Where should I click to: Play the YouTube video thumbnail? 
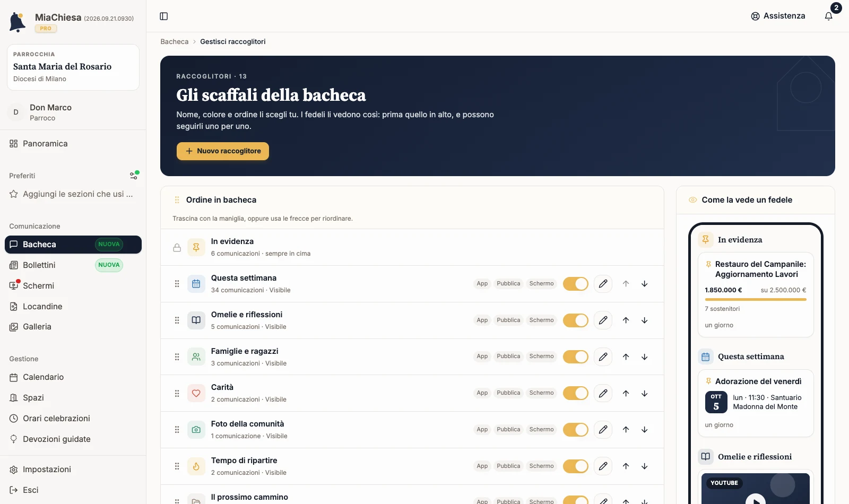(756, 500)
